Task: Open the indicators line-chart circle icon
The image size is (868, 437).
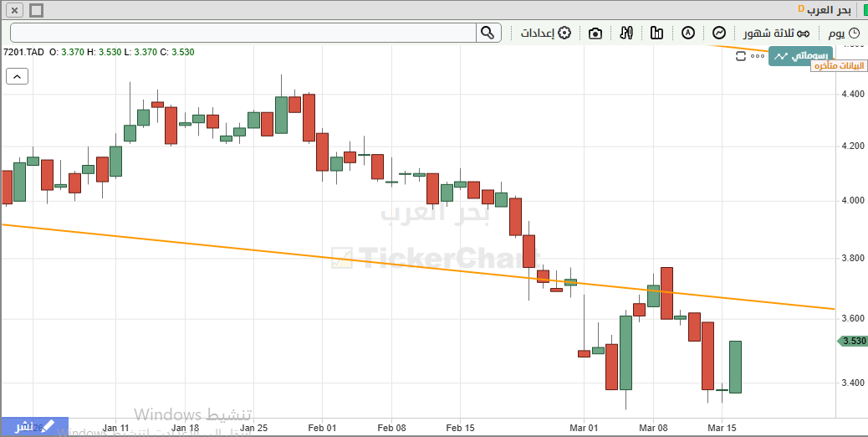Action: pyautogui.click(x=718, y=33)
